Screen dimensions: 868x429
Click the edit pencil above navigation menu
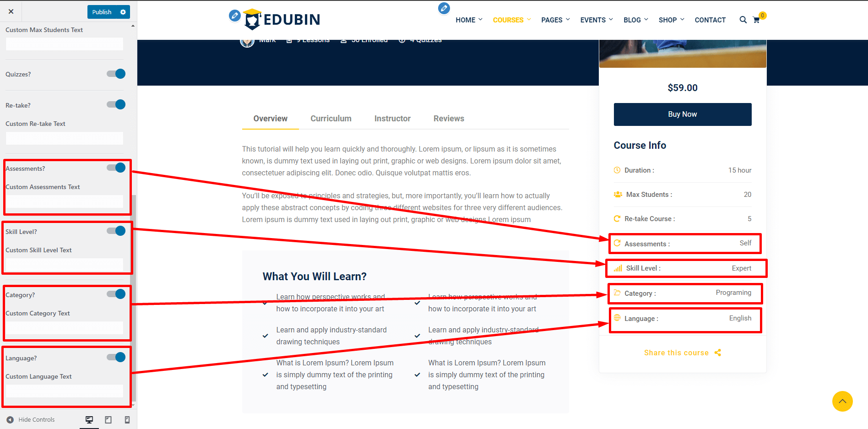(x=444, y=8)
